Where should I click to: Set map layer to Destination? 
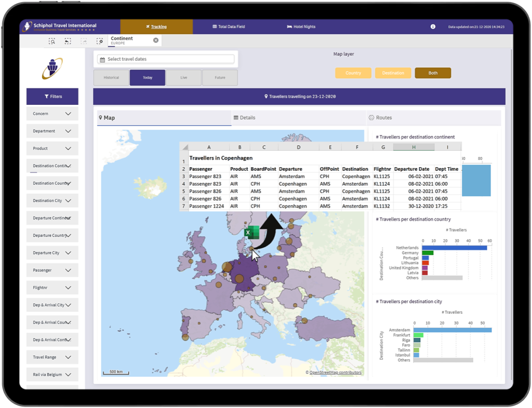pos(393,73)
